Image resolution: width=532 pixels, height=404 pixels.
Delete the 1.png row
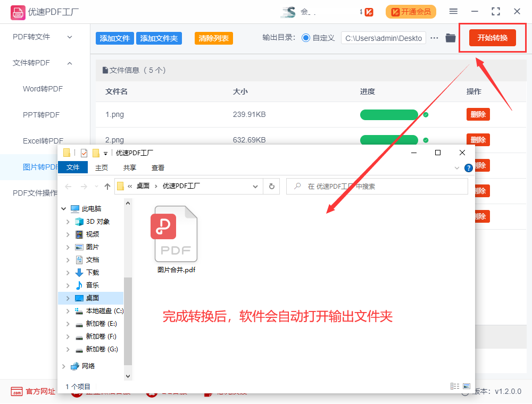[478, 115]
